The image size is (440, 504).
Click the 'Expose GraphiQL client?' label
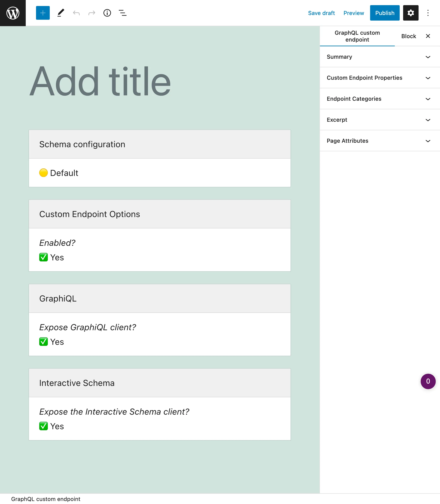[x=88, y=327]
